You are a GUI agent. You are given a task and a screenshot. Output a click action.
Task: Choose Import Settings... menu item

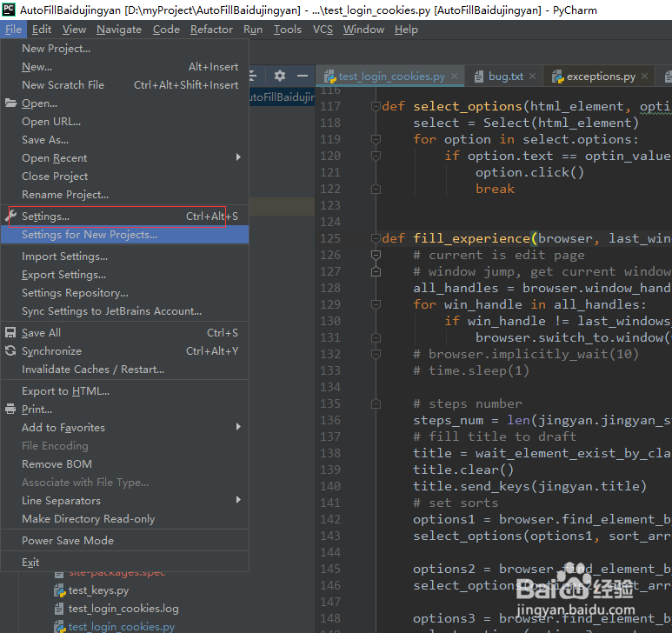(x=124, y=257)
